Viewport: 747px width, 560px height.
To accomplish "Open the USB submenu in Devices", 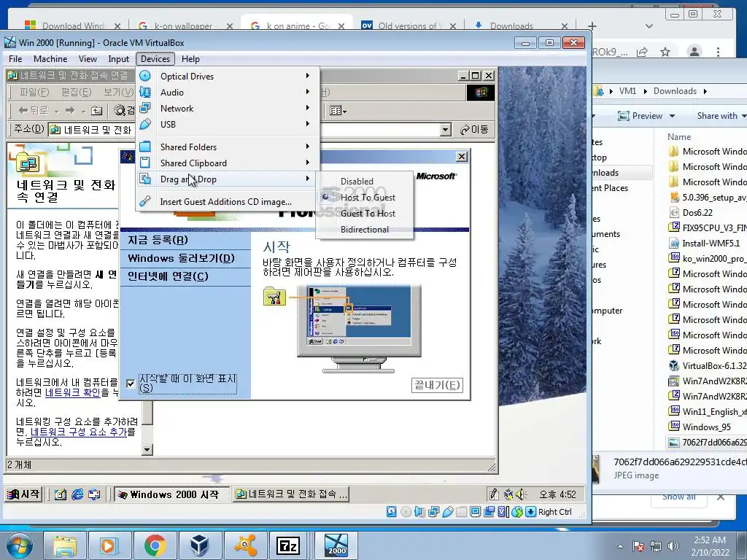I will coord(228,124).
